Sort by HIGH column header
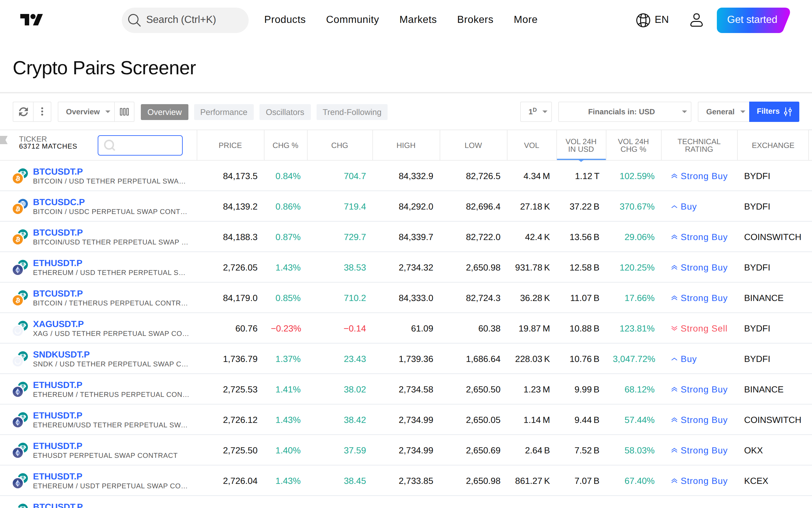This screenshot has width=812, height=508. [x=406, y=145]
